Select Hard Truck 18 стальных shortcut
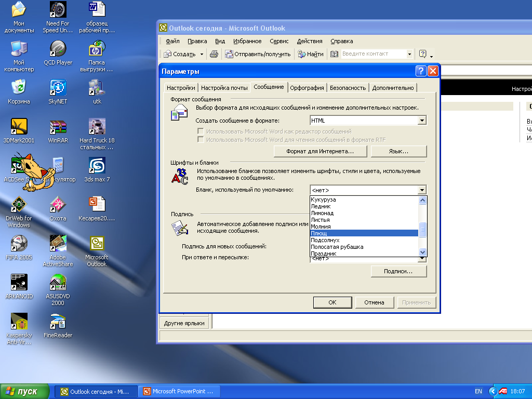This screenshot has width=532, height=399. [97, 134]
